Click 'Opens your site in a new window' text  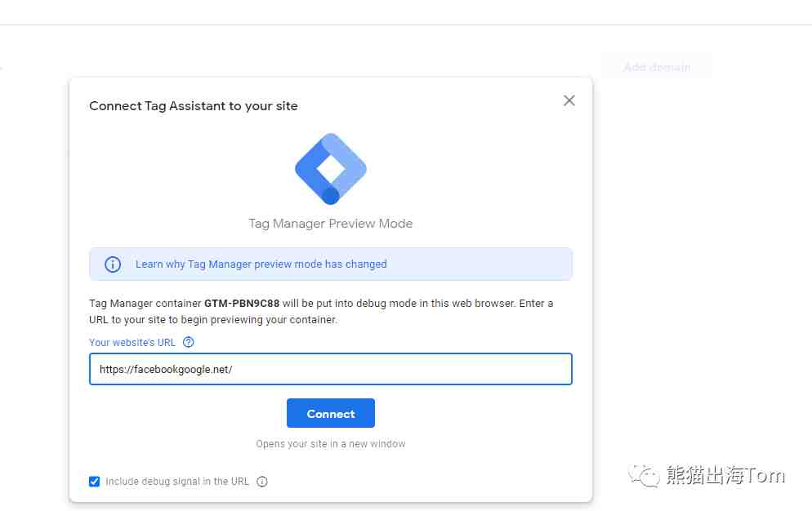[x=330, y=444]
